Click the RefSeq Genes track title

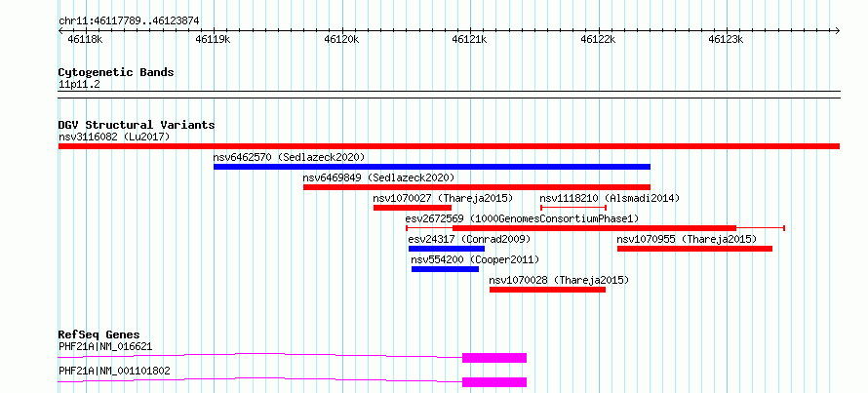(x=99, y=334)
